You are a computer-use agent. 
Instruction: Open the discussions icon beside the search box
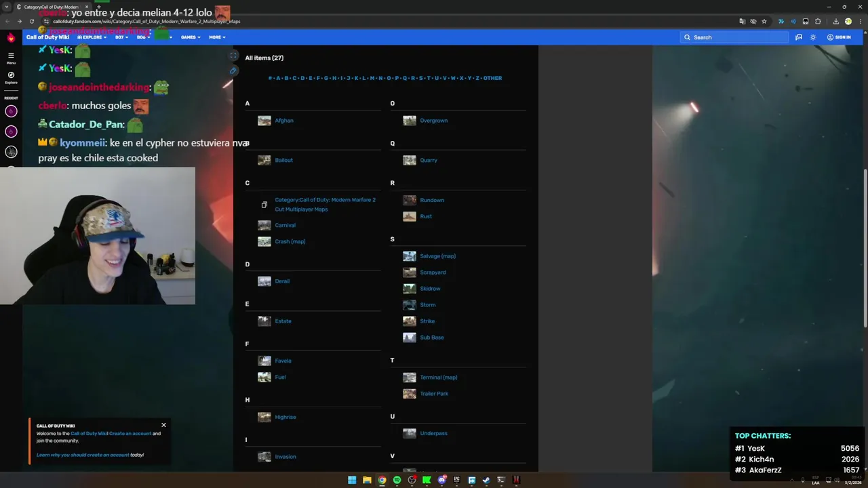(x=799, y=37)
